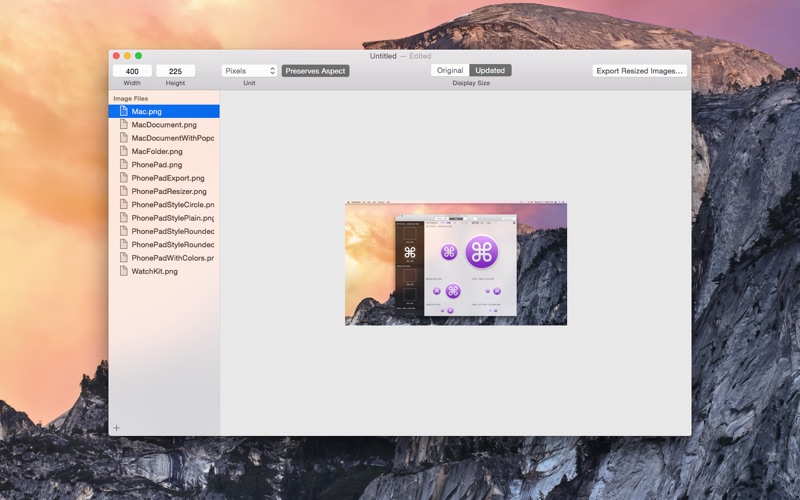Switch display size to Updated
This screenshot has width=800, height=500.
[x=490, y=70]
